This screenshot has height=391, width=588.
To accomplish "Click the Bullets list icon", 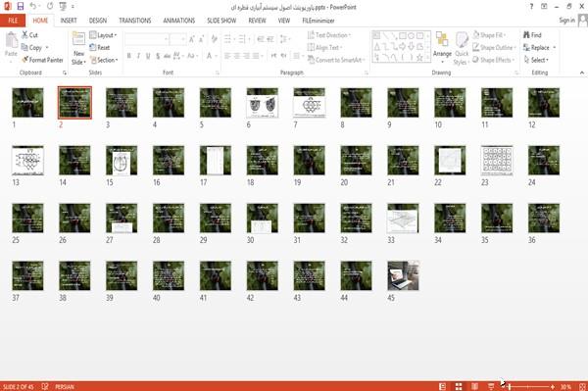I will point(228,39).
